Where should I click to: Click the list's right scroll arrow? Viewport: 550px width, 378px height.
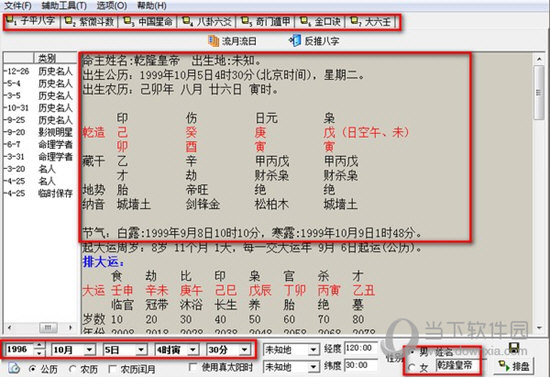coord(71,328)
